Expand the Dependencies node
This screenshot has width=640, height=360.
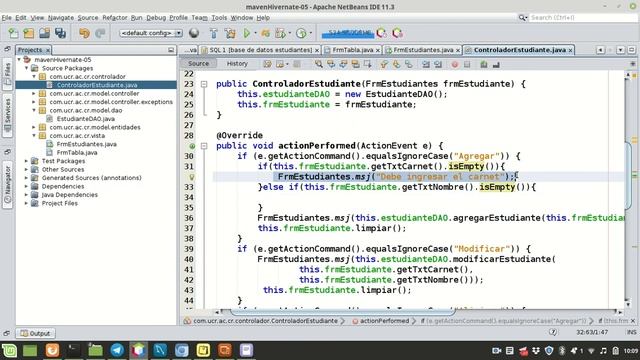[27, 187]
